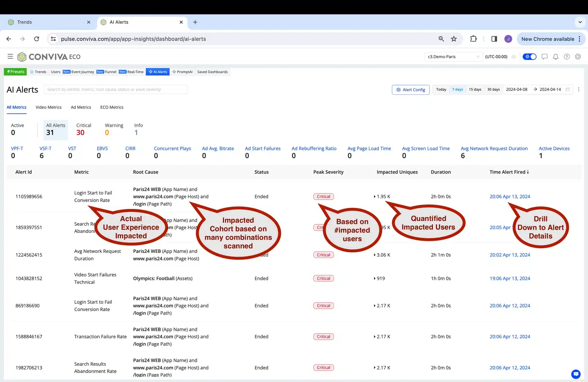
Task: Open the help question mark icon
Action: click(566, 57)
